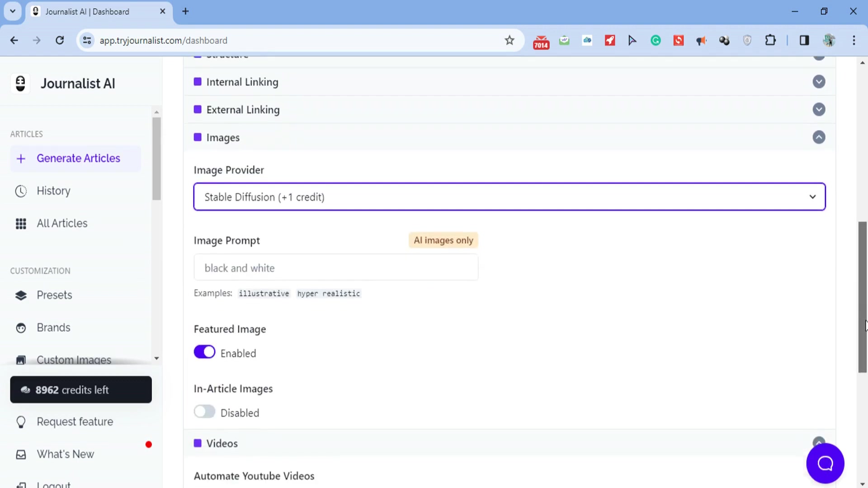
Task: Open the tab search dropdown arrow
Action: pyautogui.click(x=13, y=11)
